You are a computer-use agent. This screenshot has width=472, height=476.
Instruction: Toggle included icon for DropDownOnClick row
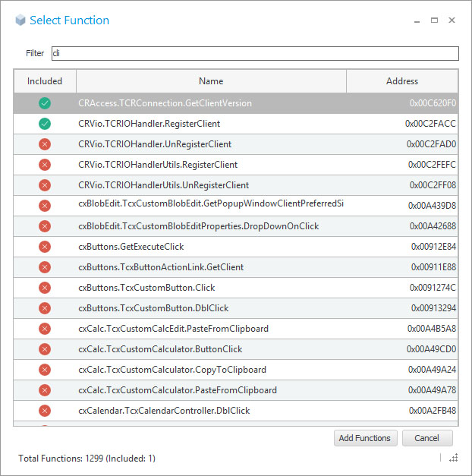[45, 226]
